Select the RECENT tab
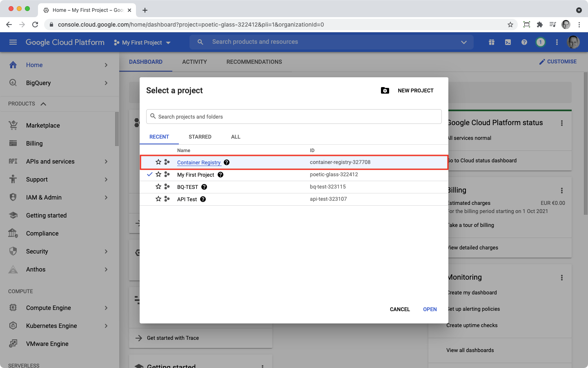 pos(159,137)
